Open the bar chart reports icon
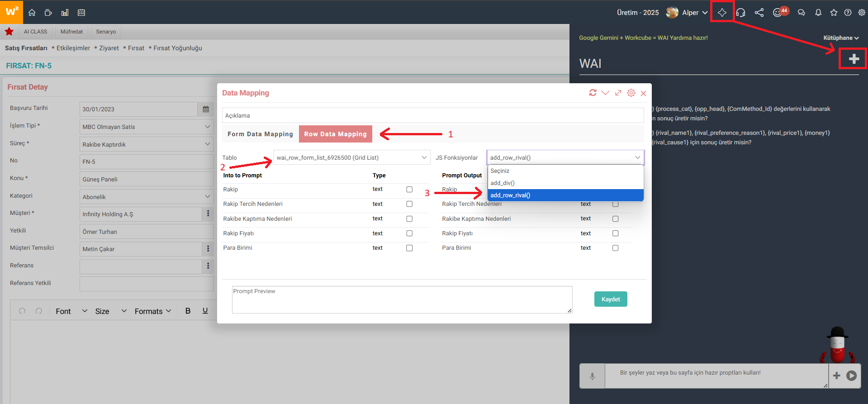The image size is (868, 404). click(x=65, y=13)
